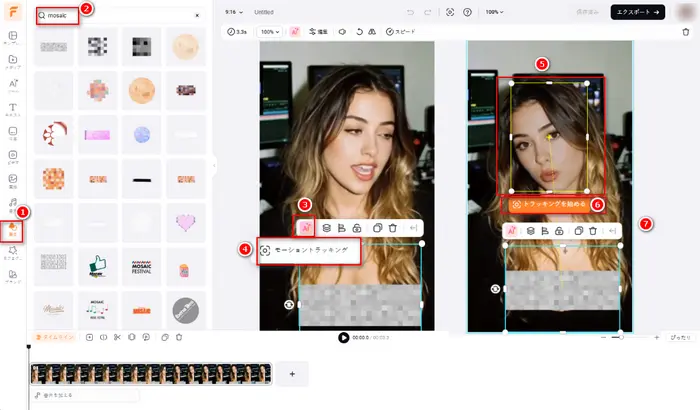700x410 pixels.
Task: Choose the pink heart sticker
Action: click(185, 222)
